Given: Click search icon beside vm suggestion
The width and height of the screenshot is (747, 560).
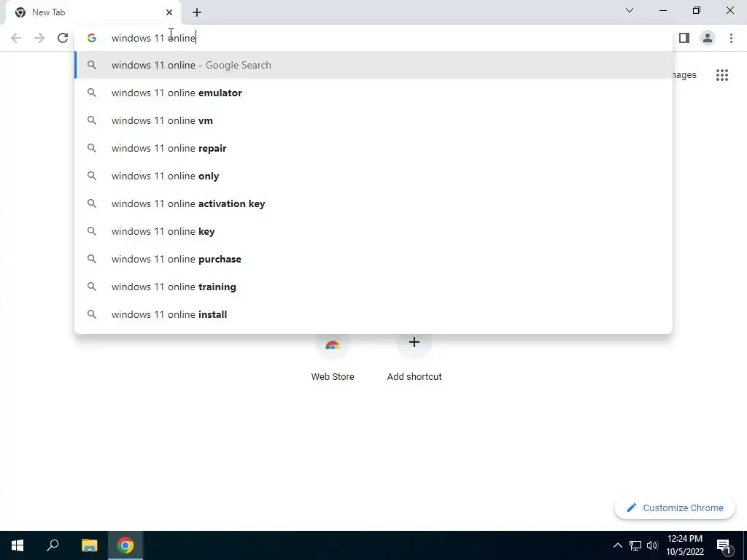Looking at the screenshot, I should point(91,120).
